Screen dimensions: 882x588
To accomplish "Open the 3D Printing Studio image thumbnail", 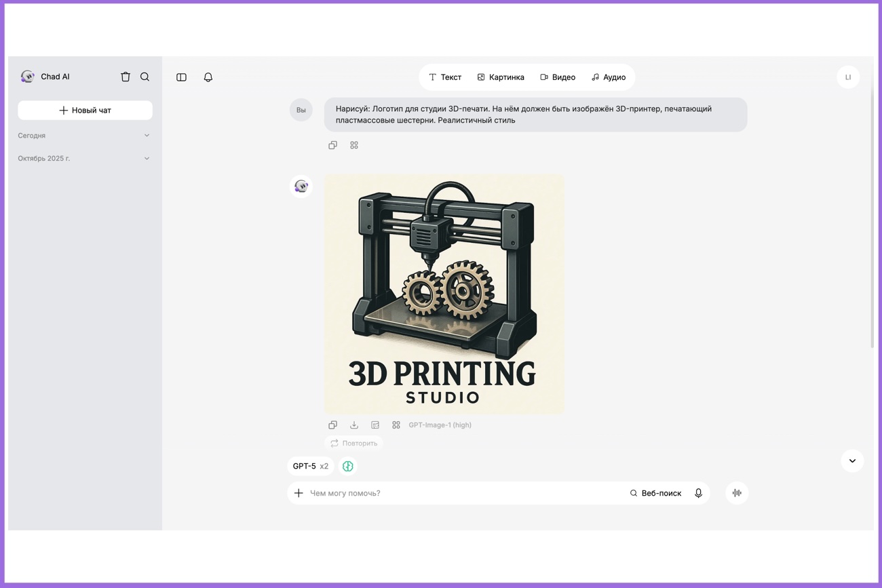I will click(x=444, y=294).
